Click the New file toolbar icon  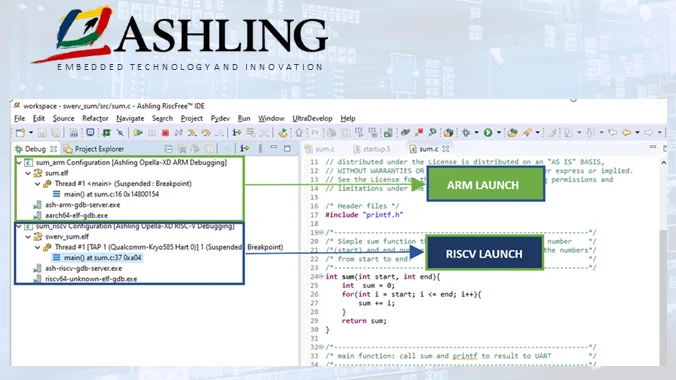click(20, 133)
